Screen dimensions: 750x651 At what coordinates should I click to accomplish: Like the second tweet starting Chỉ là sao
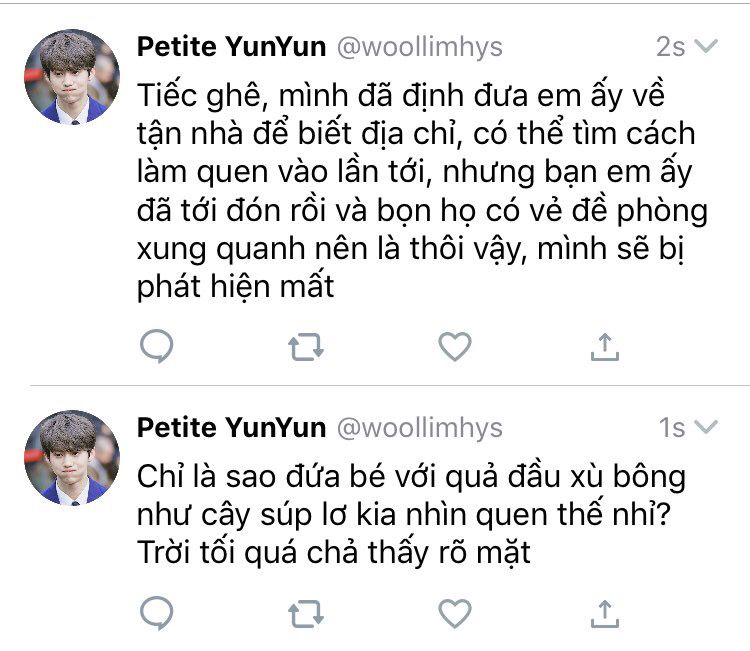click(x=455, y=613)
